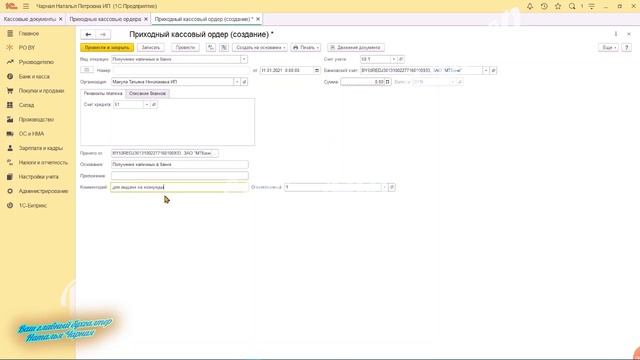This screenshot has width=640, height=360.
Task: Open Руководителю section in sidebar
Action: pos(36,62)
